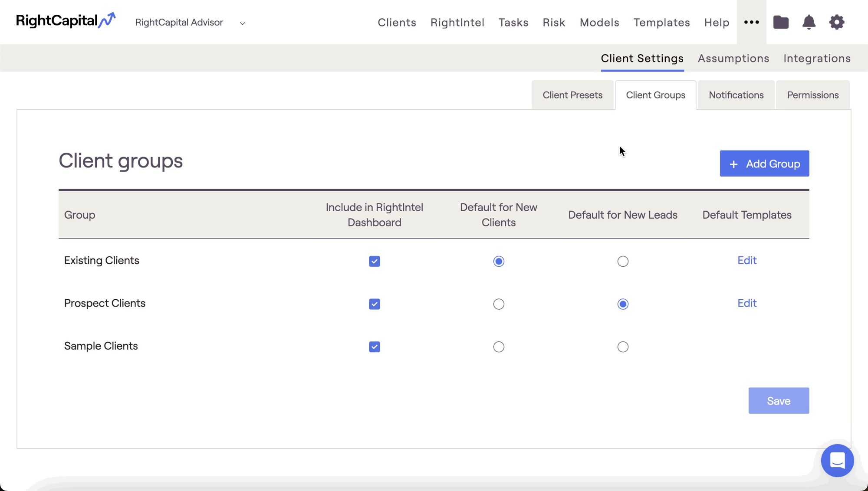Open the settings gear icon
Screen dimensions: 868x491
click(837, 22)
